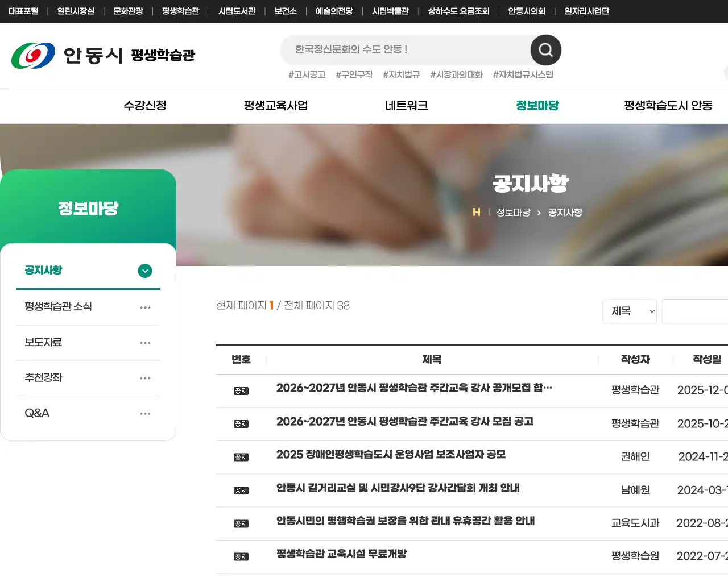Click the 상하수도 요금조회 top link

458,11
